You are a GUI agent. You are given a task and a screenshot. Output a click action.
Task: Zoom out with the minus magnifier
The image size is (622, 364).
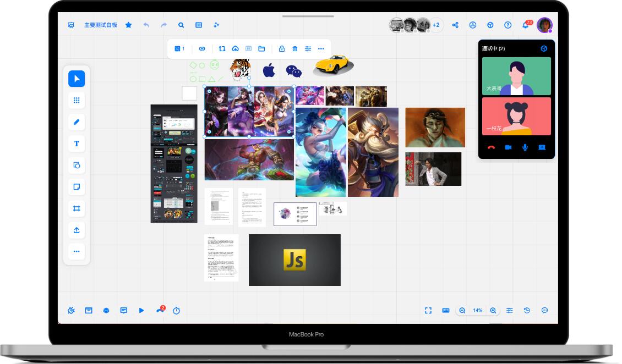click(x=462, y=311)
